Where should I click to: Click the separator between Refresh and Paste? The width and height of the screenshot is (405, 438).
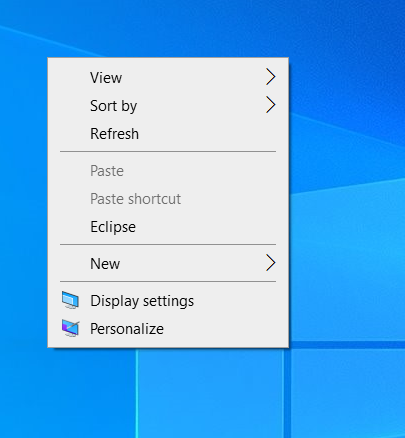tap(168, 152)
